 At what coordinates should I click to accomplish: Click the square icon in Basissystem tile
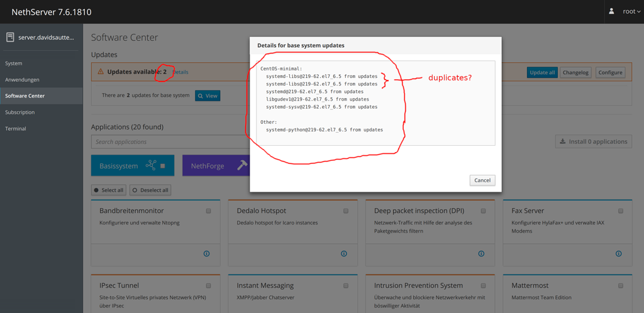[x=162, y=166]
